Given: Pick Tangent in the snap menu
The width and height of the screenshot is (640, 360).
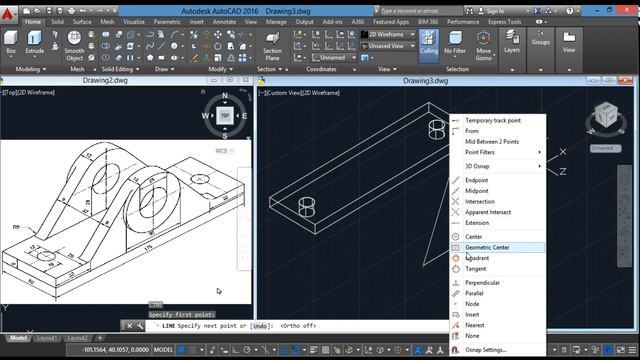Looking at the screenshot, I should point(498,269).
